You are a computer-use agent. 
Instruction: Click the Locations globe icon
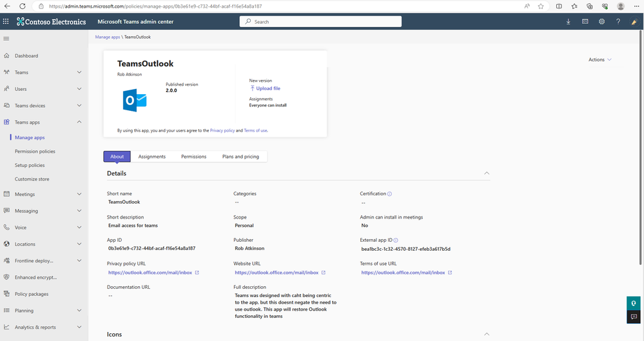[6, 244]
